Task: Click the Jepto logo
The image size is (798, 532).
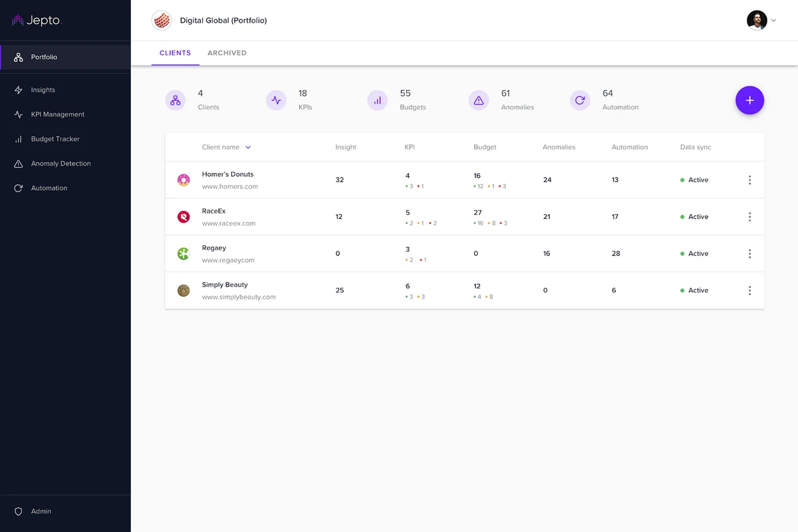Action: coord(35,20)
